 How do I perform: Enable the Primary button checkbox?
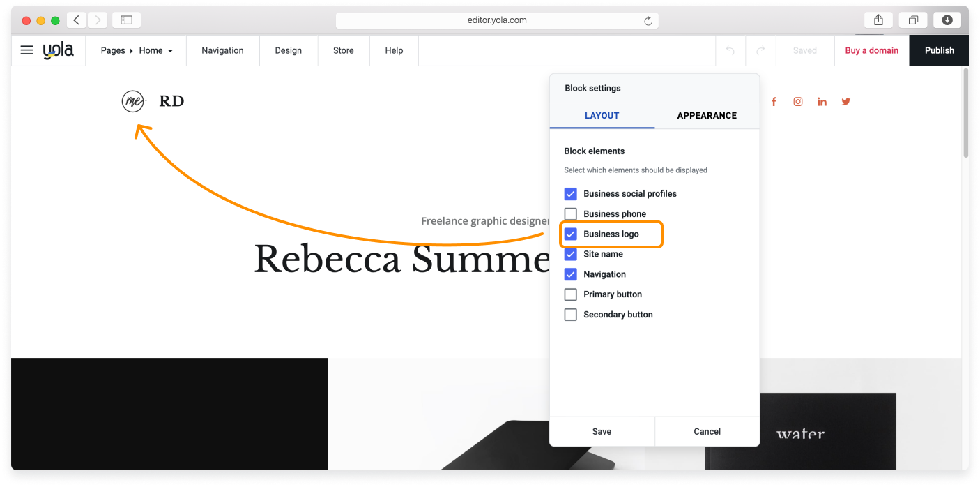(570, 294)
